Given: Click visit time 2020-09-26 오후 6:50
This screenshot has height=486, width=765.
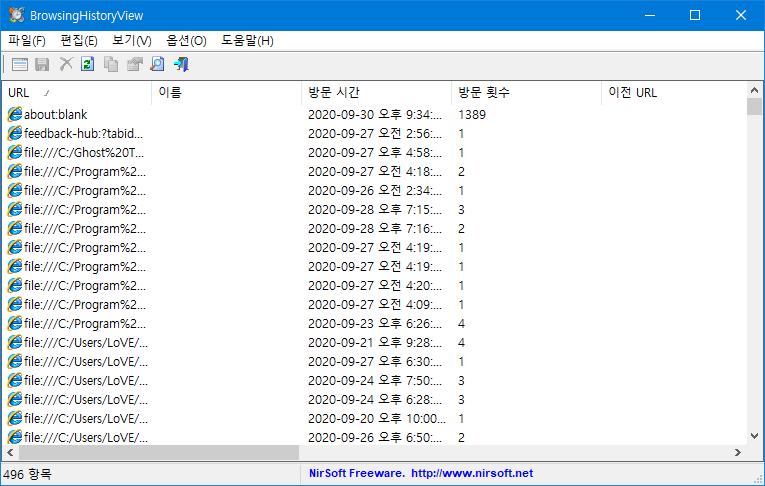Looking at the screenshot, I should coord(375,438).
